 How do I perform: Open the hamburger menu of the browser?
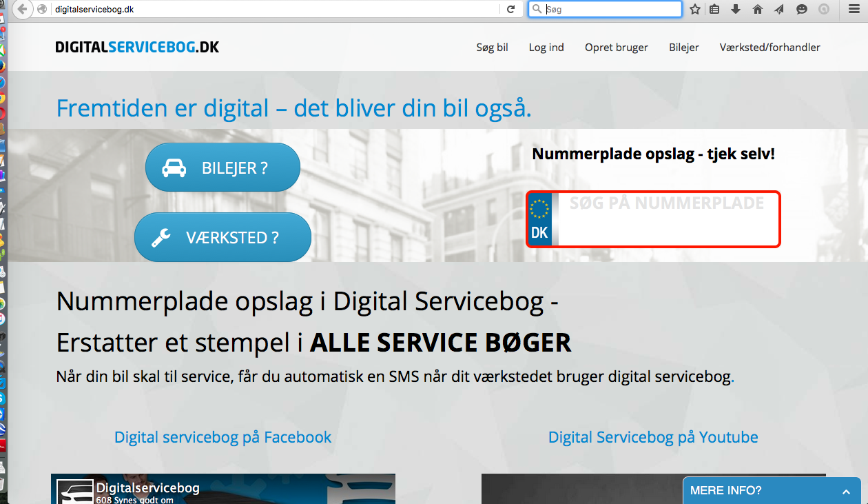tap(854, 9)
